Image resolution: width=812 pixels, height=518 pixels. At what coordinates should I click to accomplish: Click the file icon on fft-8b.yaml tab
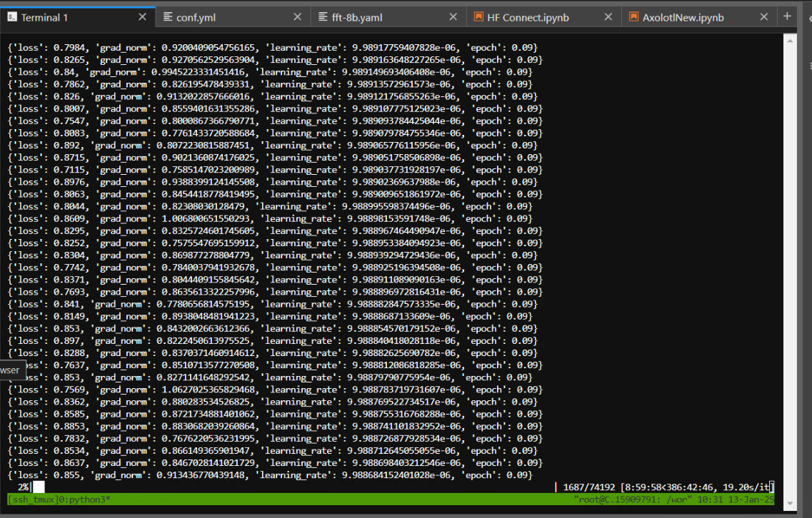click(x=323, y=17)
